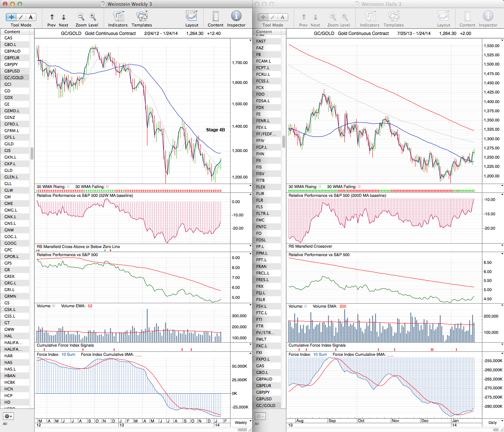Open Templates in Weekly window toolbar
The width and height of the screenshot is (504, 432).
click(x=142, y=17)
